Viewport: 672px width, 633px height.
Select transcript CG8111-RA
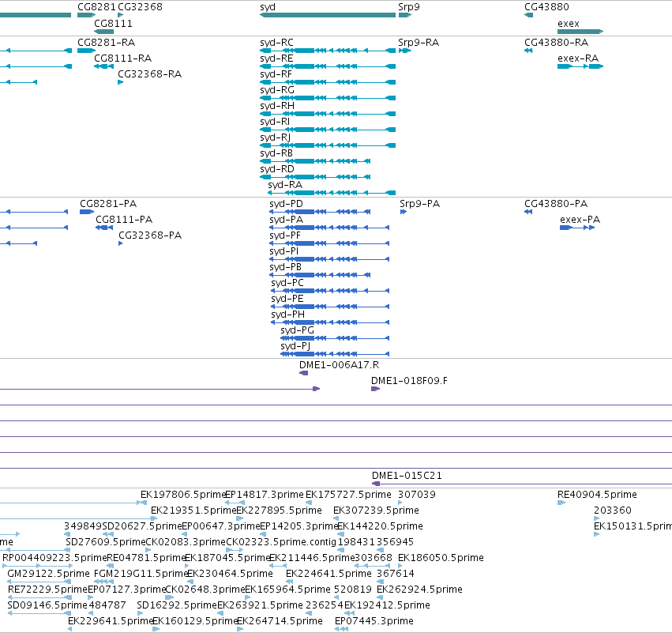click(122, 58)
